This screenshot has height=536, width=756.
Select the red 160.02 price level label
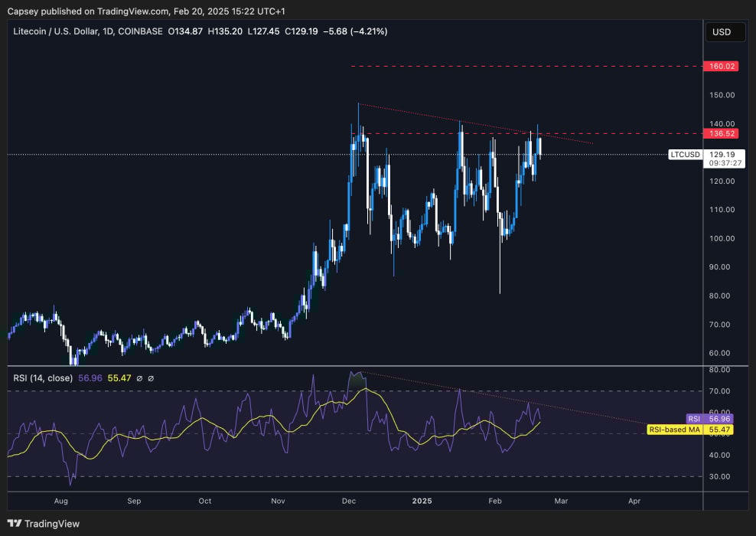[722, 66]
